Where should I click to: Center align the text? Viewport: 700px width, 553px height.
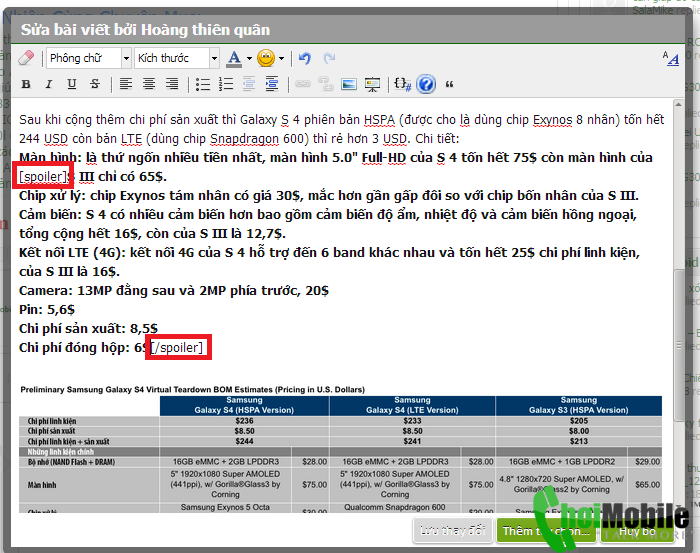(x=149, y=84)
